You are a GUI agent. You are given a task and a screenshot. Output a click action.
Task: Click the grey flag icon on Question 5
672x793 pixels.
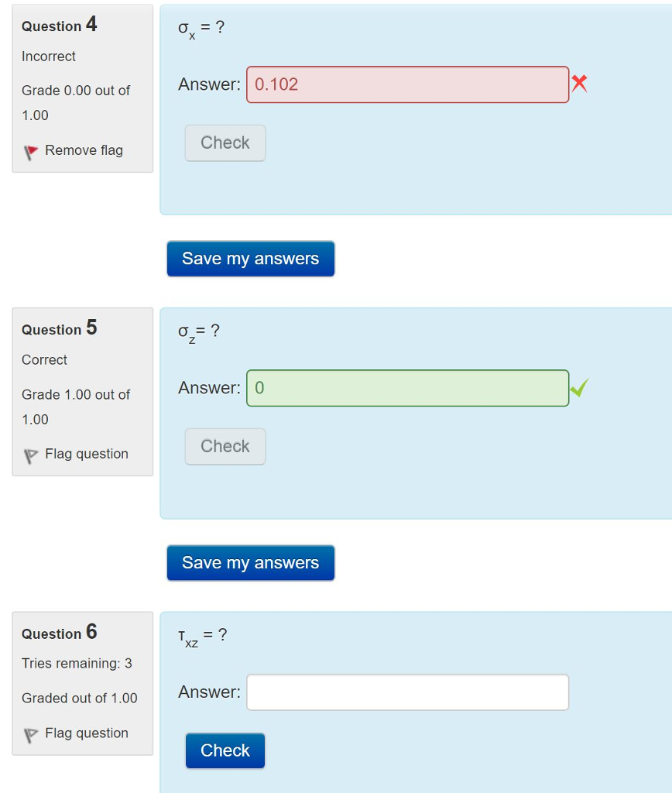click(30, 455)
